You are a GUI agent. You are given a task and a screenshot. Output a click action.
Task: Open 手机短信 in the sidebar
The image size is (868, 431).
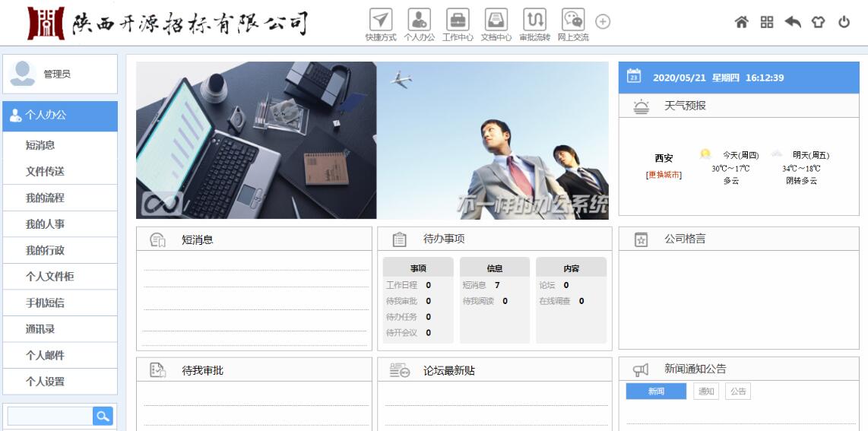click(60, 303)
